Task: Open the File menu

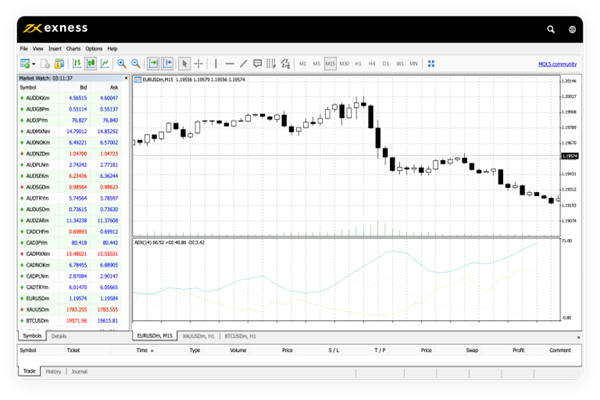Action: [x=24, y=49]
